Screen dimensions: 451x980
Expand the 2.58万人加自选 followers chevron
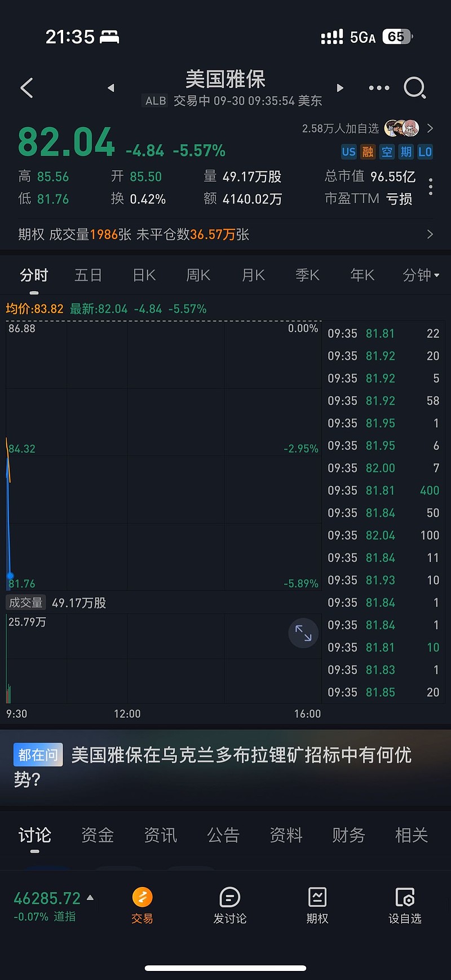pos(430,128)
